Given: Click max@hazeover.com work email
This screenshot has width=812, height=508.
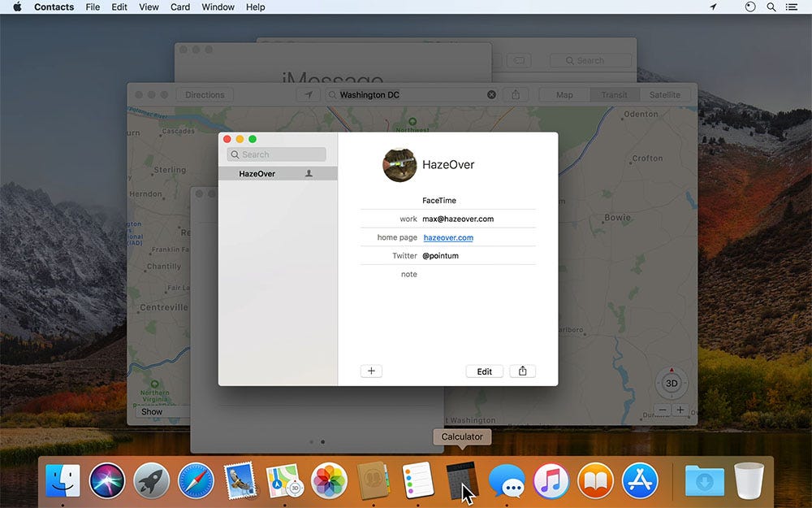Looking at the screenshot, I should tap(458, 219).
